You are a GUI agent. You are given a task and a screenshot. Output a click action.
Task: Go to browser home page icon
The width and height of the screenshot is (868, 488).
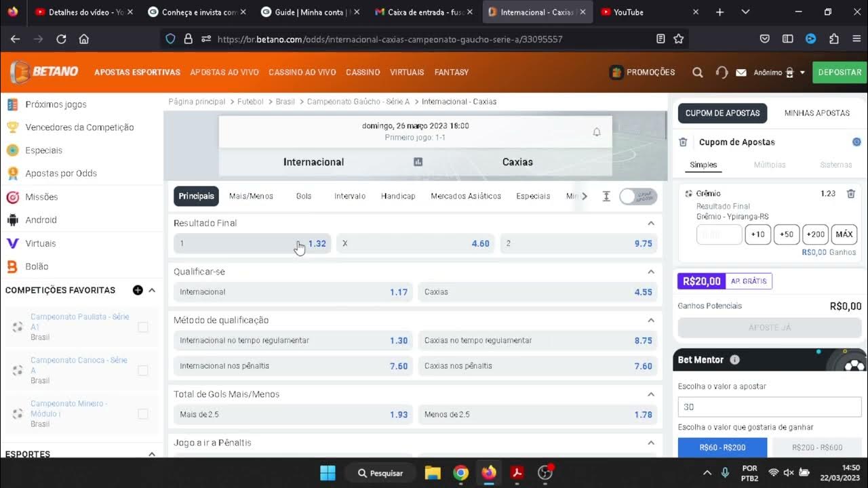84,39
